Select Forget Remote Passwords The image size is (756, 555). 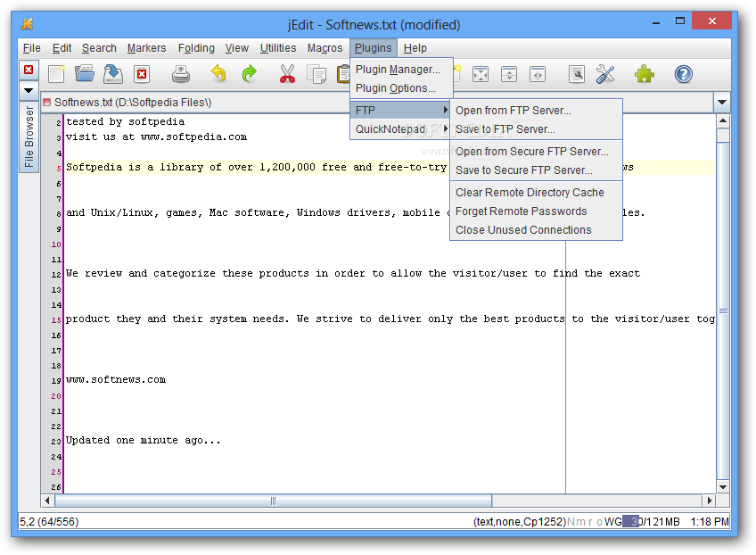click(536, 211)
